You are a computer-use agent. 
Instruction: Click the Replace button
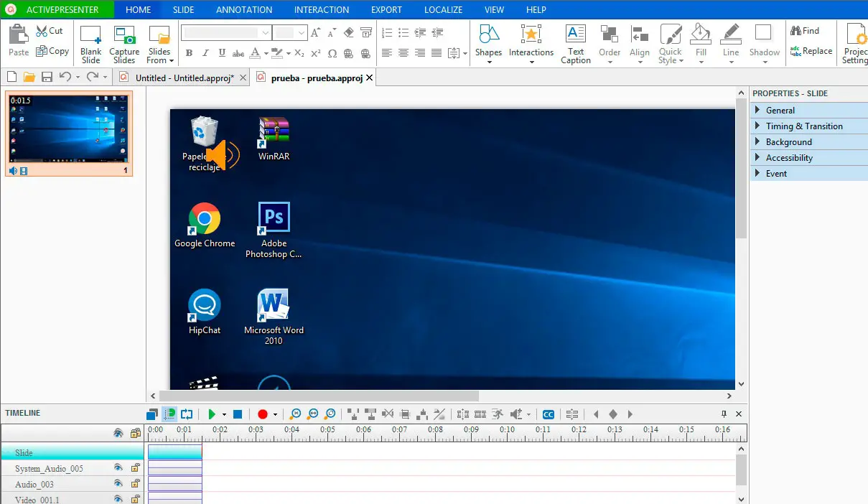coord(811,51)
